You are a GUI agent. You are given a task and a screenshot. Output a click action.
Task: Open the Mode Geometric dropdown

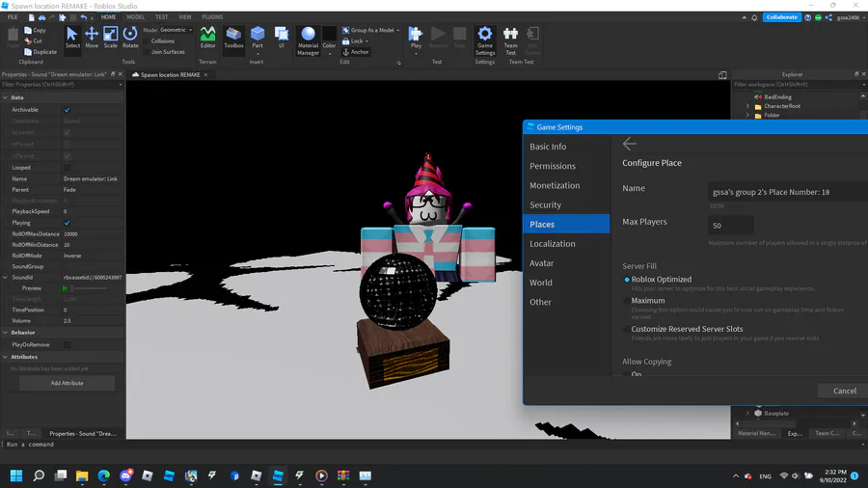click(175, 30)
